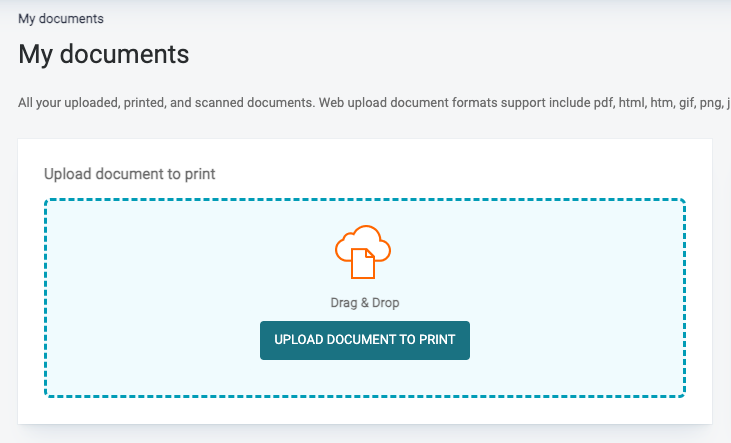This screenshot has height=443, width=731.
Task: Click the document page inside the cloud icon
Action: (x=363, y=263)
